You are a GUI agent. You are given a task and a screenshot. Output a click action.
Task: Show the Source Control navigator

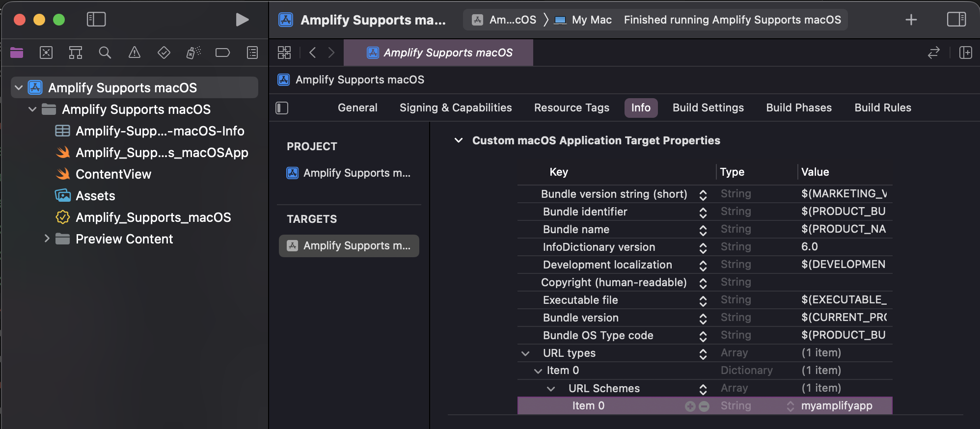pyautogui.click(x=46, y=53)
